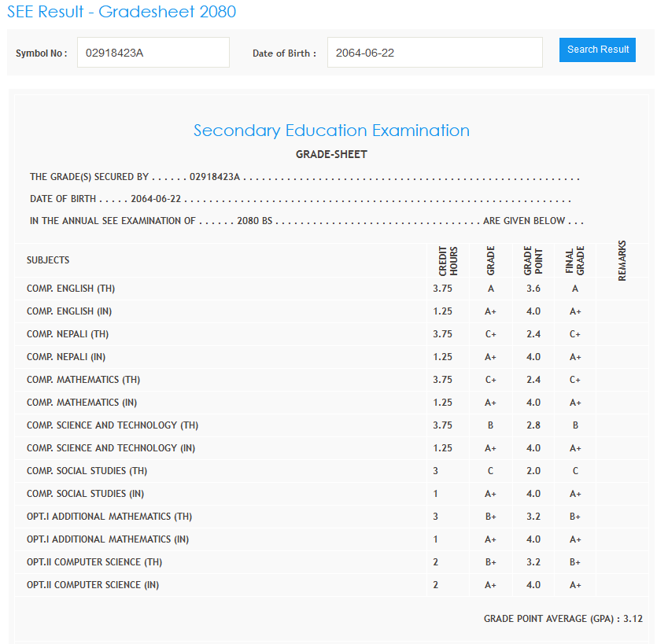
Task: Click the SEE Result - Gradesheet 2080 heading
Action: tap(121, 12)
